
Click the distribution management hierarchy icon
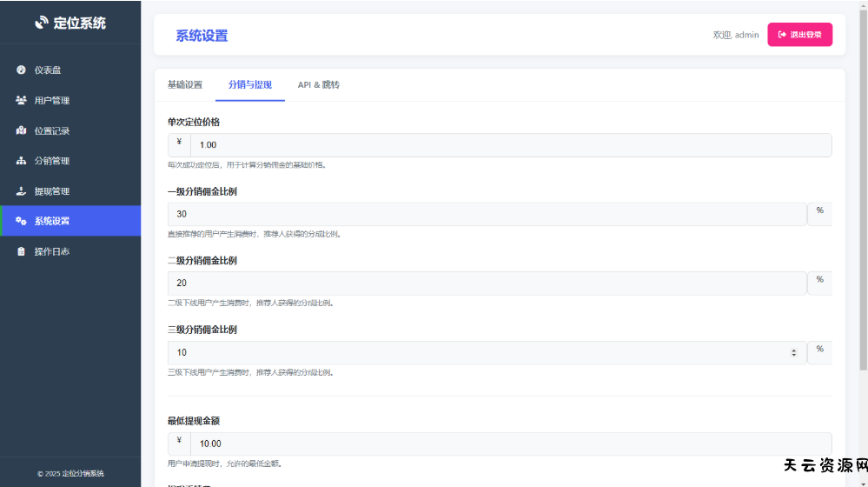click(21, 161)
